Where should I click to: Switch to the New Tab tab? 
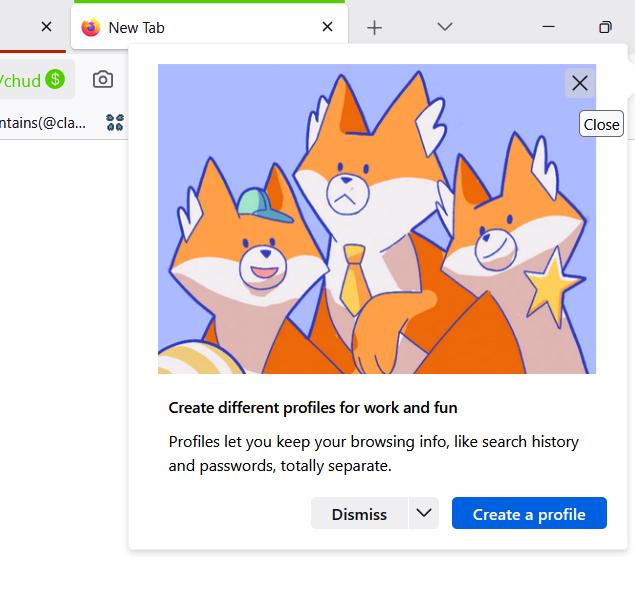coord(209,27)
